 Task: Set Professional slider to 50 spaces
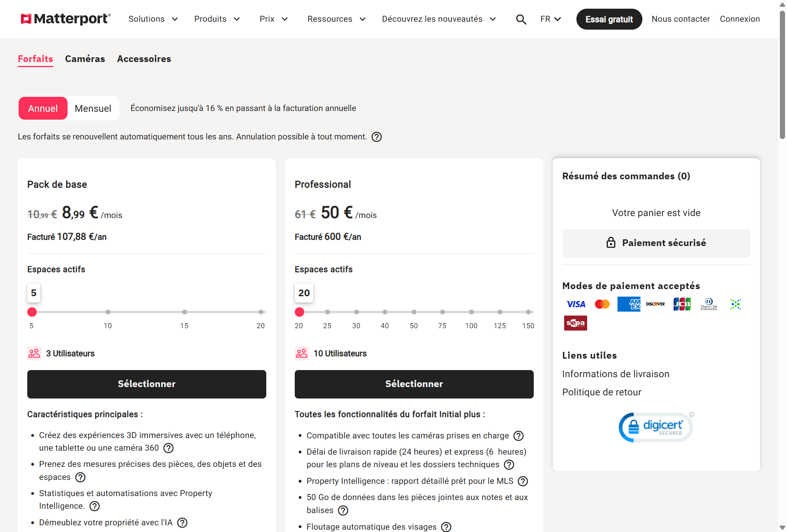pos(414,312)
